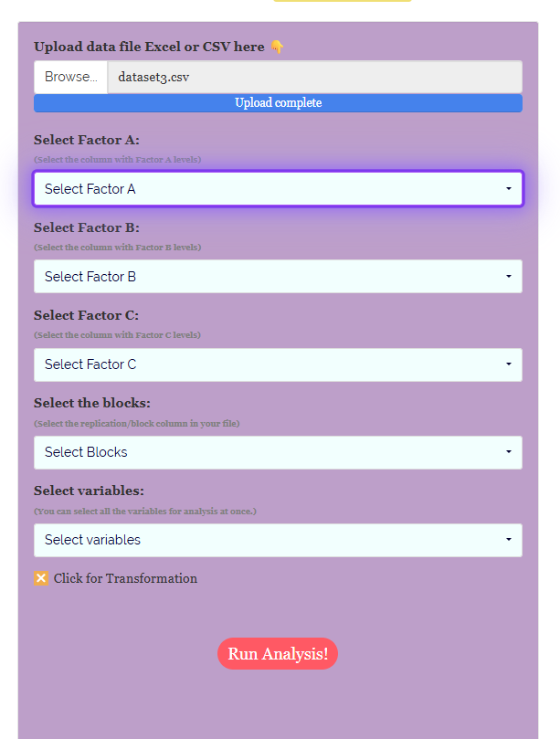Click the caret arrow in Factor A box
This screenshot has width=560, height=739.
(x=509, y=189)
